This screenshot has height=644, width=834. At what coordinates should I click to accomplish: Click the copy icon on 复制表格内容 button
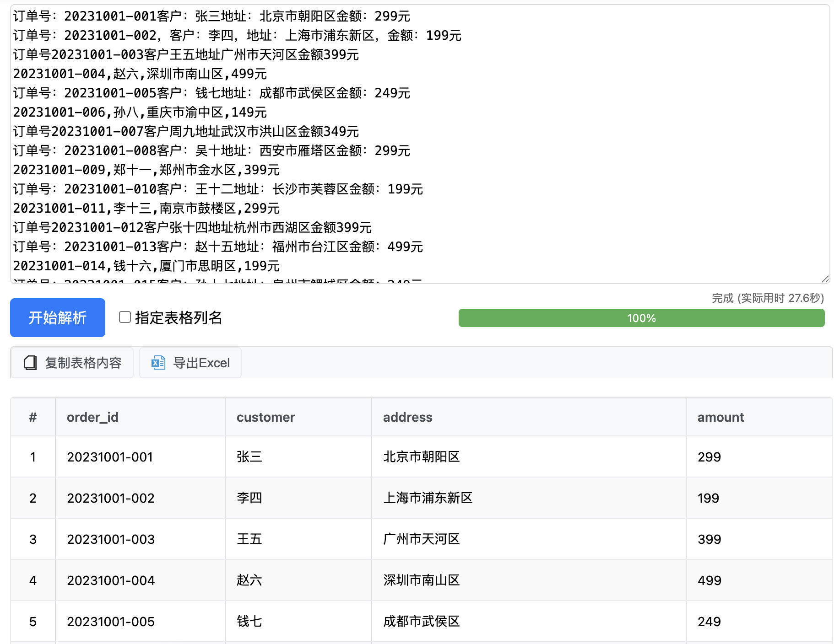point(29,363)
